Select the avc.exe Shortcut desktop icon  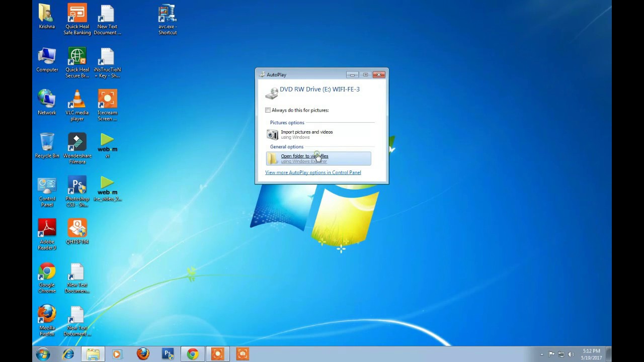(x=168, y=20)
